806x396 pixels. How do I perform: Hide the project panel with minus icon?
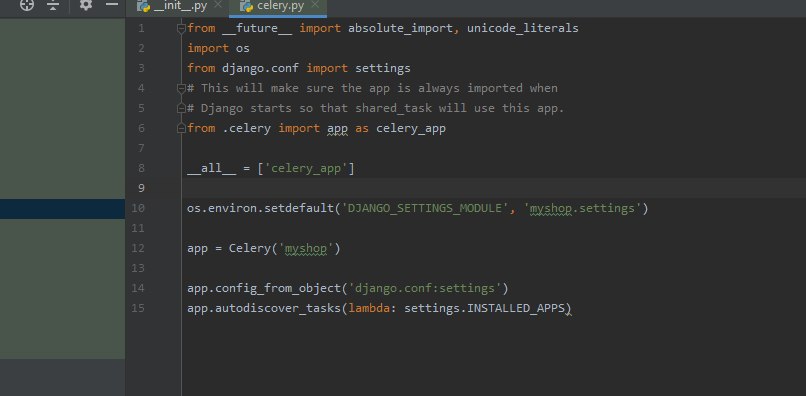112,5
